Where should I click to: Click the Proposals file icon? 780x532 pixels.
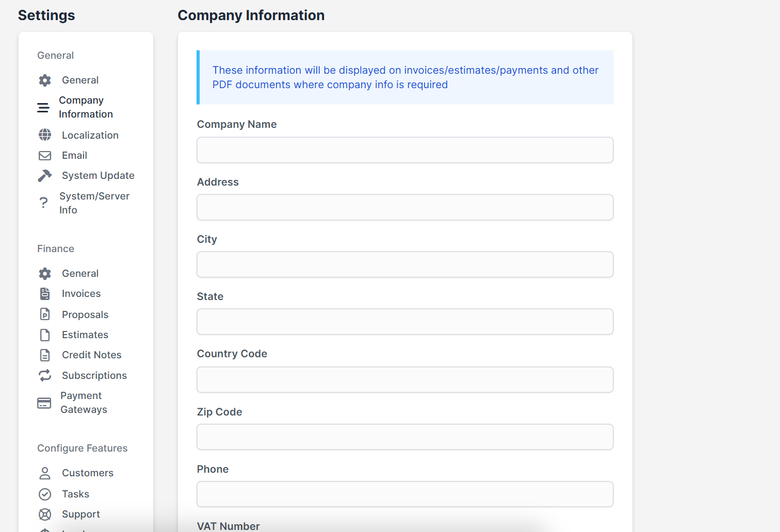coord(45,314)
